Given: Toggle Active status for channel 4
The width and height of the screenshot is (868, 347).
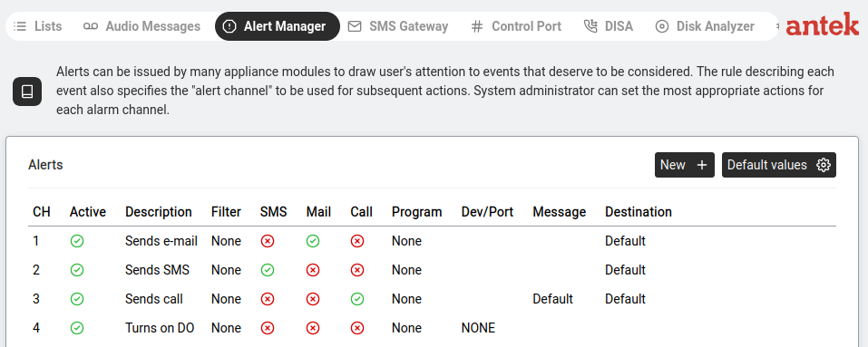Looking at the screenshot, I should pos(77,328).
